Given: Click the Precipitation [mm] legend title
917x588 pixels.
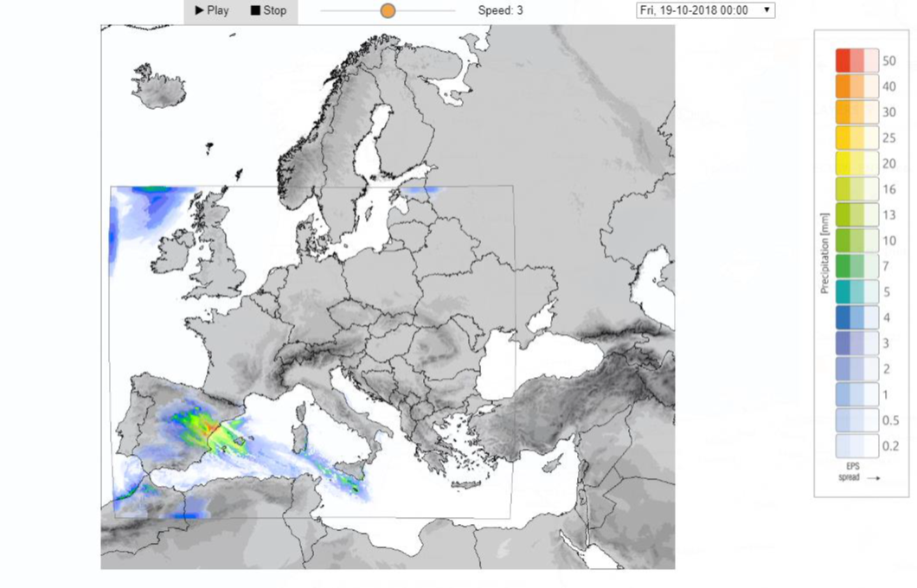Looking at the screenshot, I should tap(824, 251).
